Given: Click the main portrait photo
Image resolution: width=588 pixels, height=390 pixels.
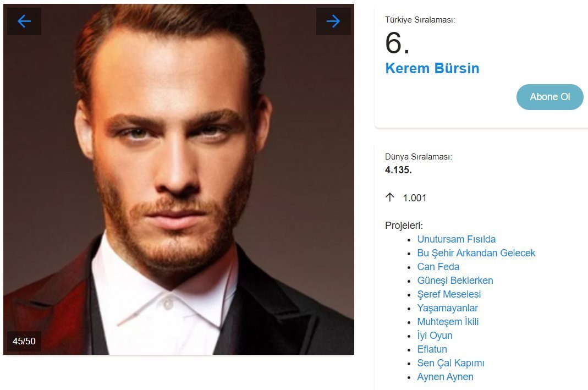Looking at the screenshot, I should tap(179, 179).
